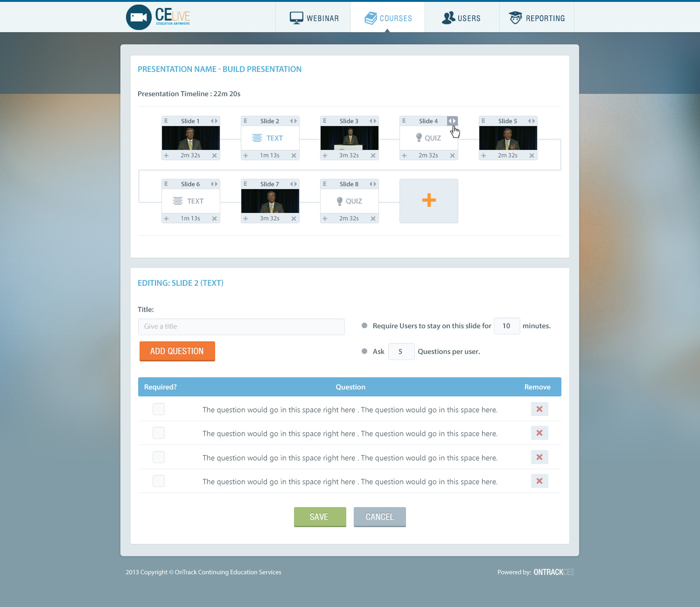Switch to the Reporting tab
Image resolution: width=700 pixels, height=607 pixels.
(537, 18)
